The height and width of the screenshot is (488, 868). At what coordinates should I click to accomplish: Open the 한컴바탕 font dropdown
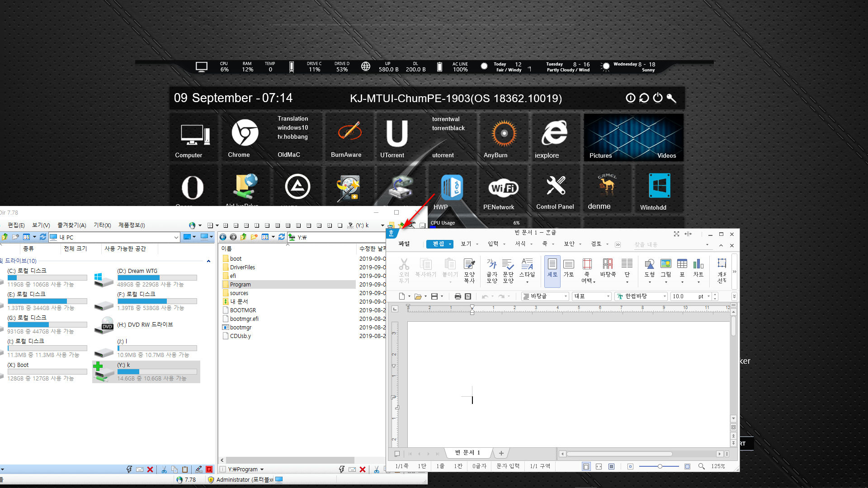(x=641, y=296)
